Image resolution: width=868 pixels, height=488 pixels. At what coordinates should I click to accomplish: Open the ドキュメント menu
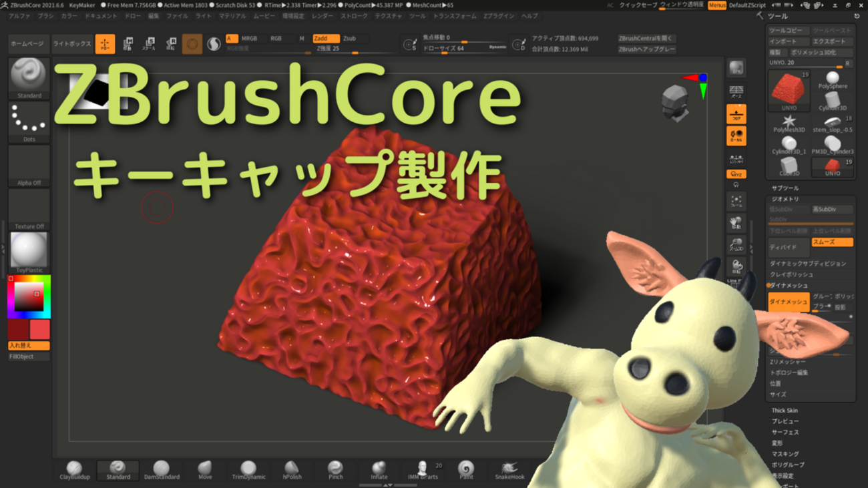click(101, 16)
